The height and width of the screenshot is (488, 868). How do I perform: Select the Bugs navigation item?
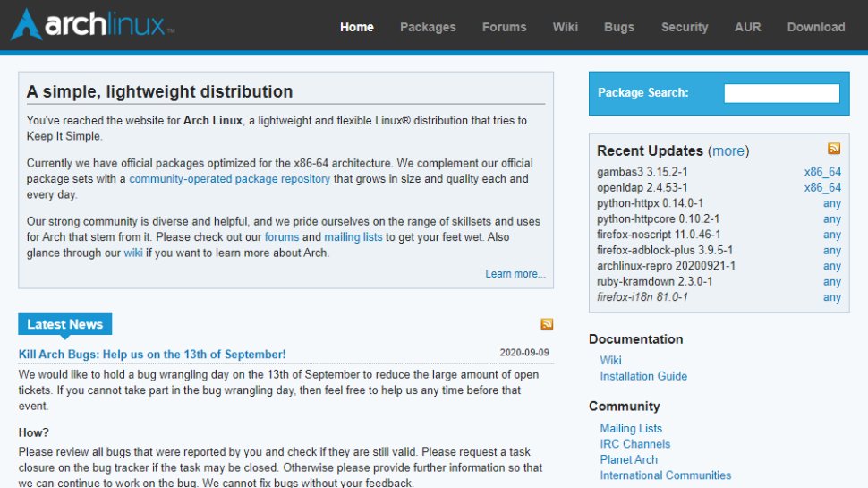click(x=619, y=27)
